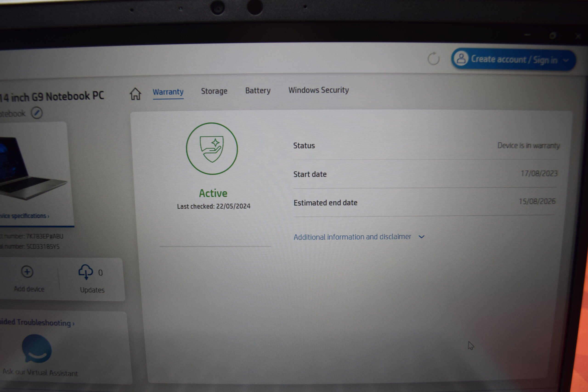The height and width of the screenshot is (392, 588).
Task: Switch to the Battery tab
Action: coord(258,90)
